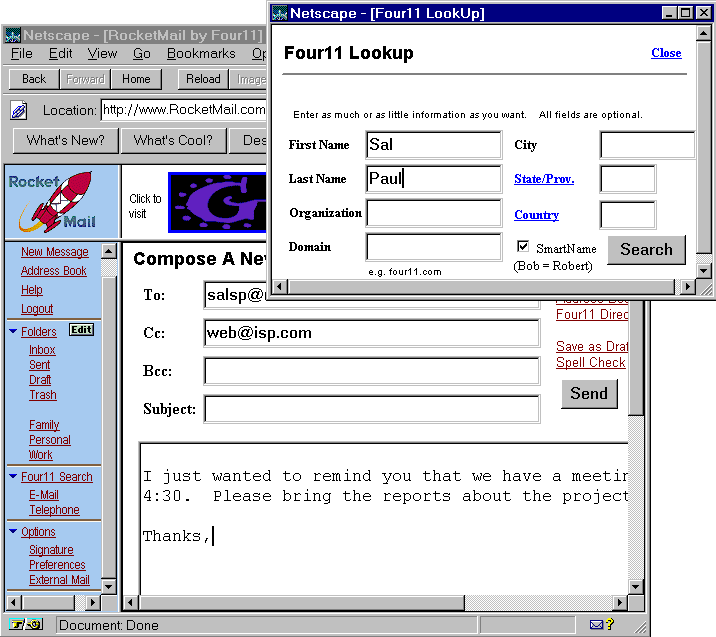Click the What's New? button
This screenshot has height=637, width=716.
(65, 140)
